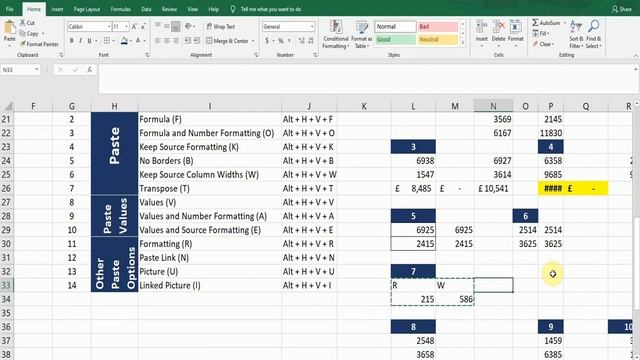Open Format as Table gallery
Screen dimensions: 640x360
coord(362,34)
